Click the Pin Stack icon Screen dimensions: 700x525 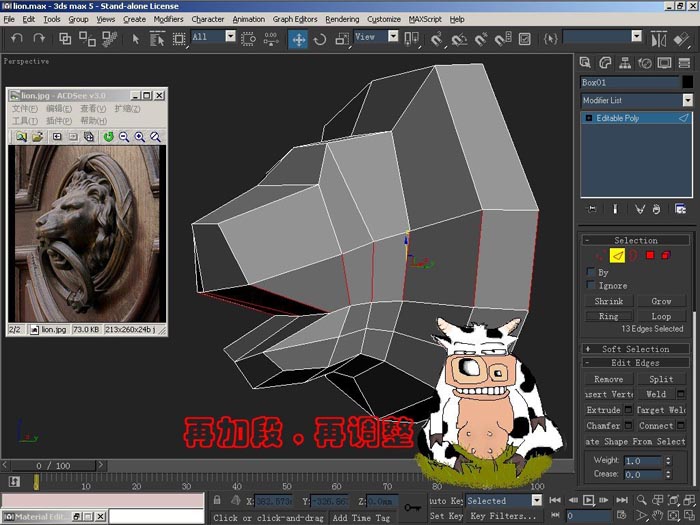click(x=592, y=209)
